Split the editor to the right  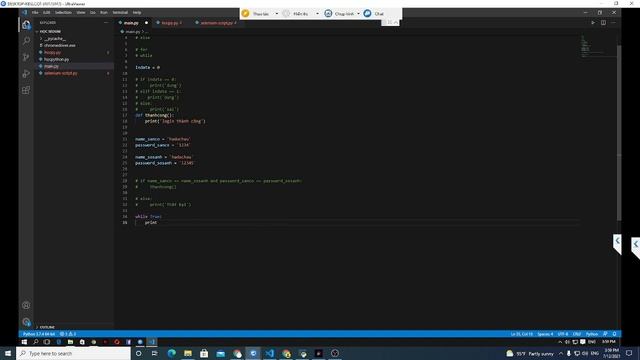(603, 23)
